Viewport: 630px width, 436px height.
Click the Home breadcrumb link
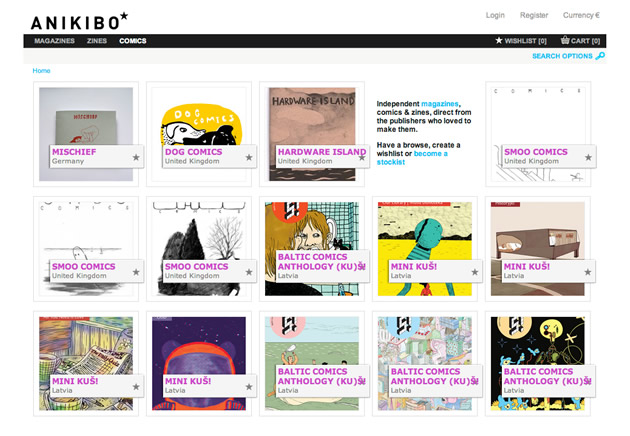coord(41,70)
